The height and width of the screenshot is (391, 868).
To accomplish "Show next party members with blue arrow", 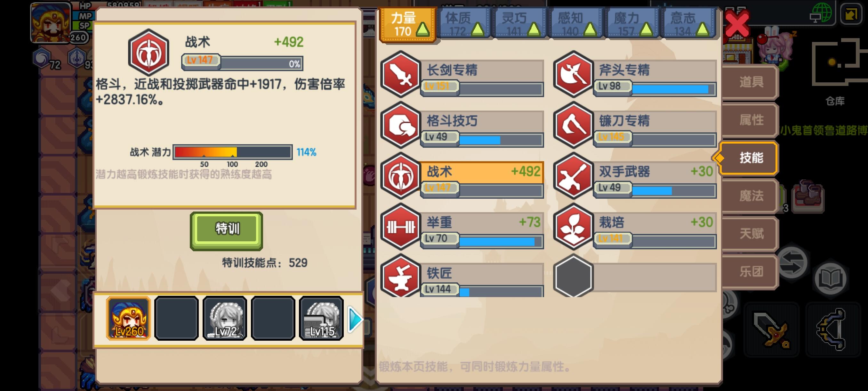I will tap(355, 319).
